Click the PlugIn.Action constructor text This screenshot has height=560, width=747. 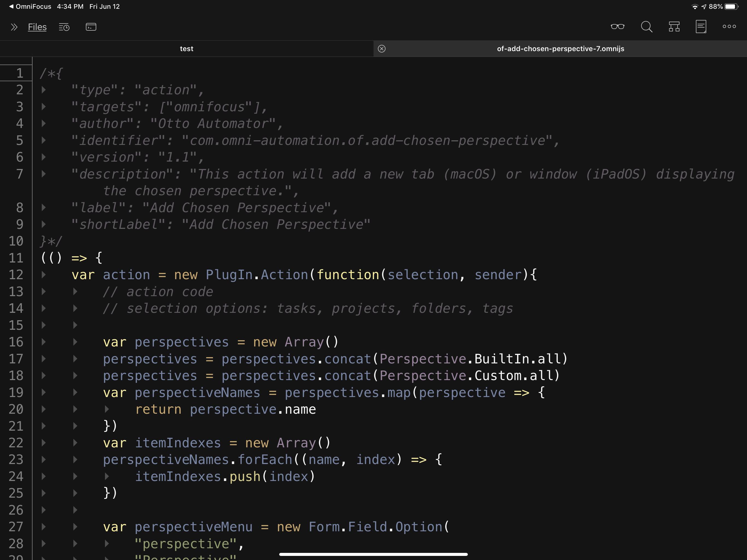tap(257, 275)
